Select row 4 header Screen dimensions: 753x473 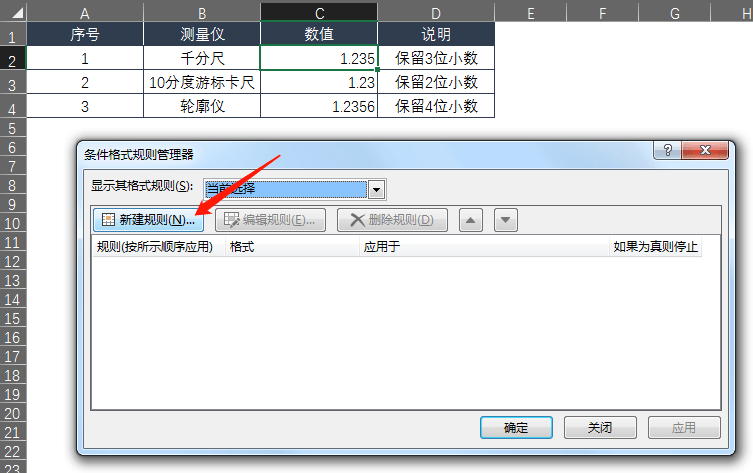(13, 107)
